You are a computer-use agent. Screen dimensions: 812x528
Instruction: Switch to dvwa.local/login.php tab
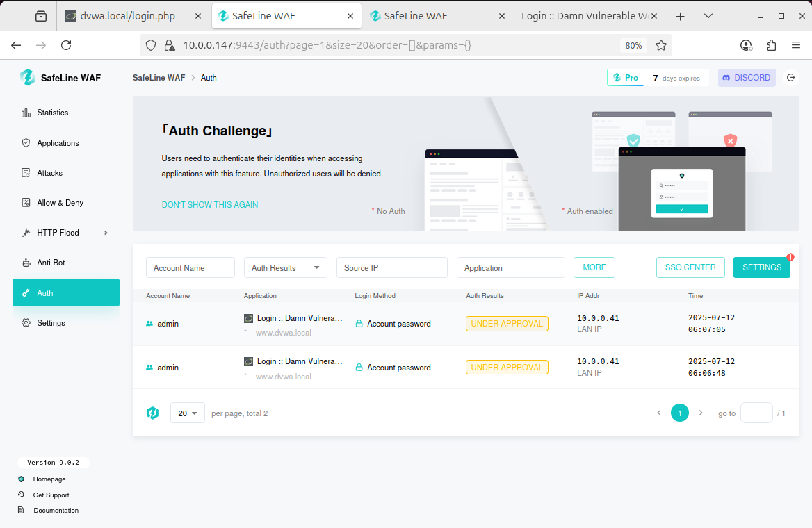click(133, 16)
